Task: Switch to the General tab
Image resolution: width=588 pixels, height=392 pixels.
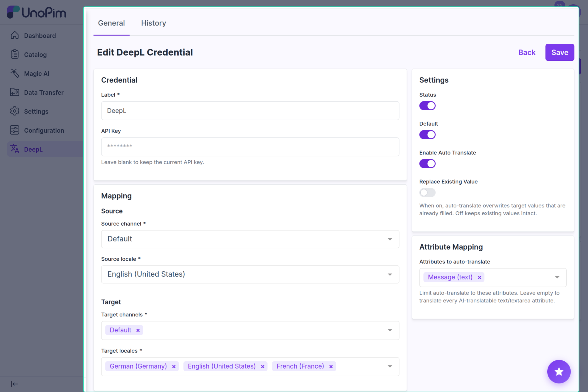Action: (x=111, y=23)
